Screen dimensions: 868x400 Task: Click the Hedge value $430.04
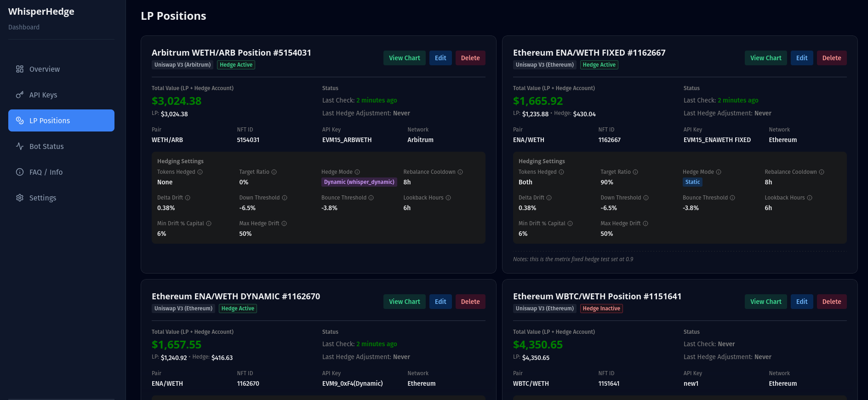click(x=584, y=114)
